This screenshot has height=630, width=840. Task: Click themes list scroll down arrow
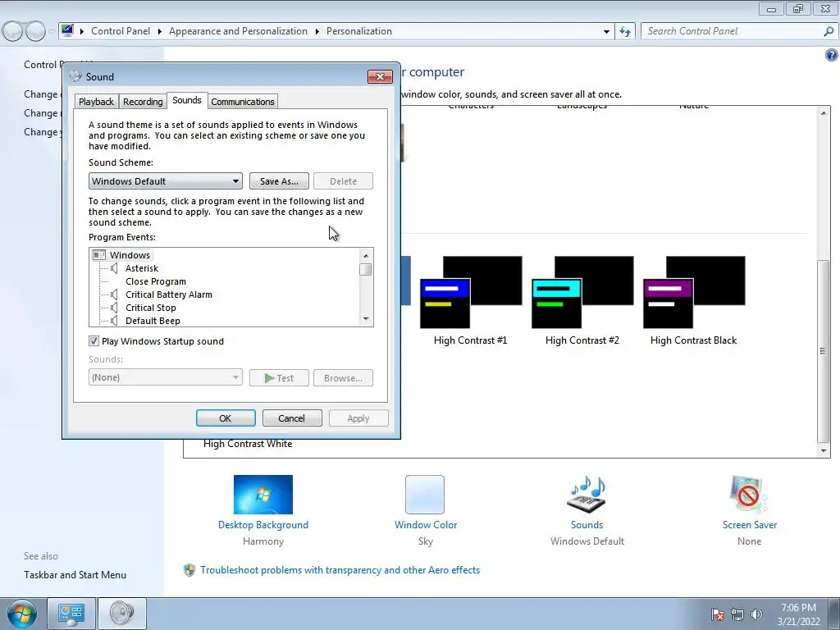824,451
